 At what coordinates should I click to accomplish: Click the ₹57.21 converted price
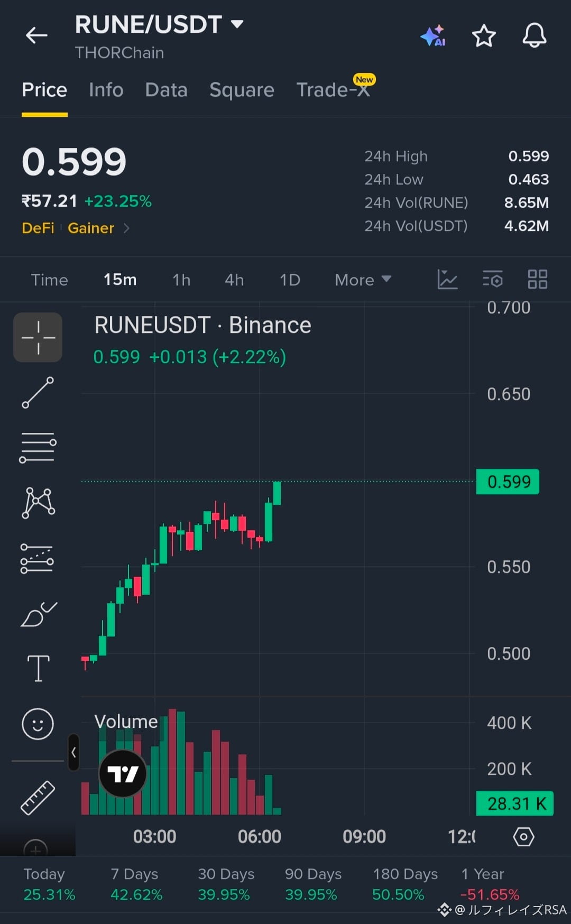tap(49, 201)
